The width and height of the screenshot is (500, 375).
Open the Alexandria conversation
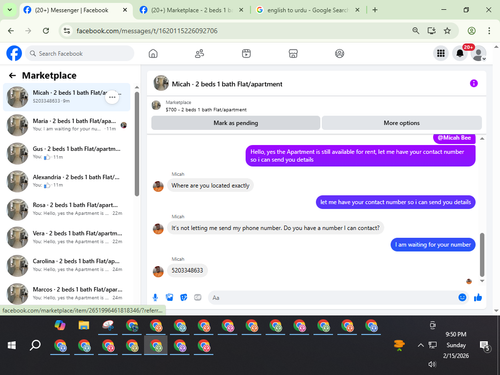click(x=67, y=181)
